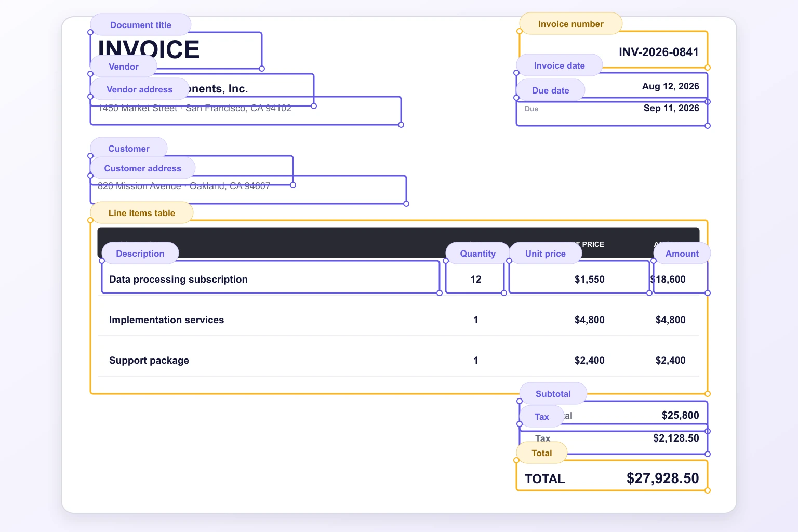Select the "Invoice date" label tag
The image size is (798, 532).
point(560,65)
